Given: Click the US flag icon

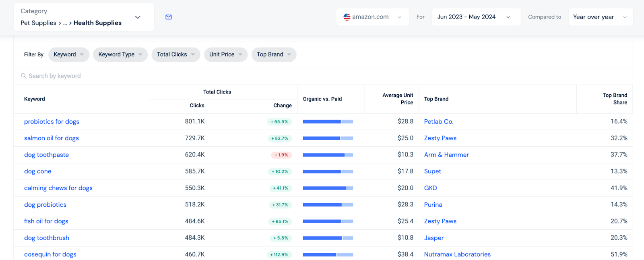Looking at the screenshot, I should 347,17.
